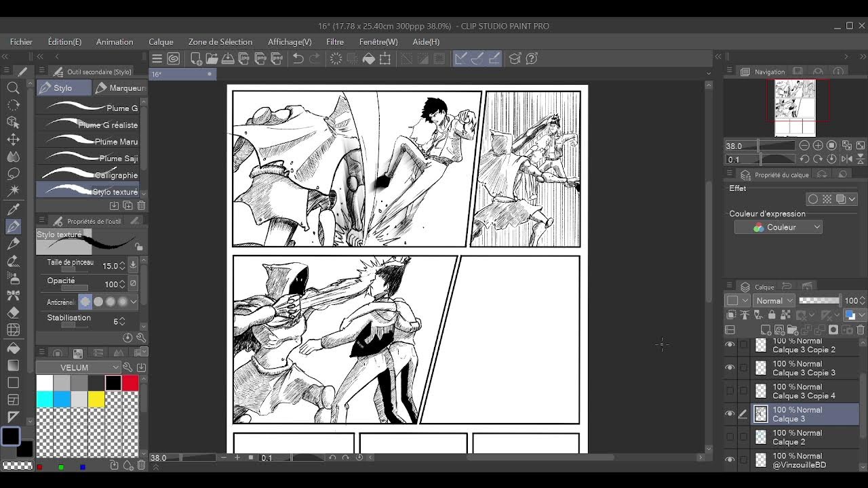Select the first anti-aliasing level option
Screen dimensions: 868x488
pyautogui.click(x=85, y=302)
